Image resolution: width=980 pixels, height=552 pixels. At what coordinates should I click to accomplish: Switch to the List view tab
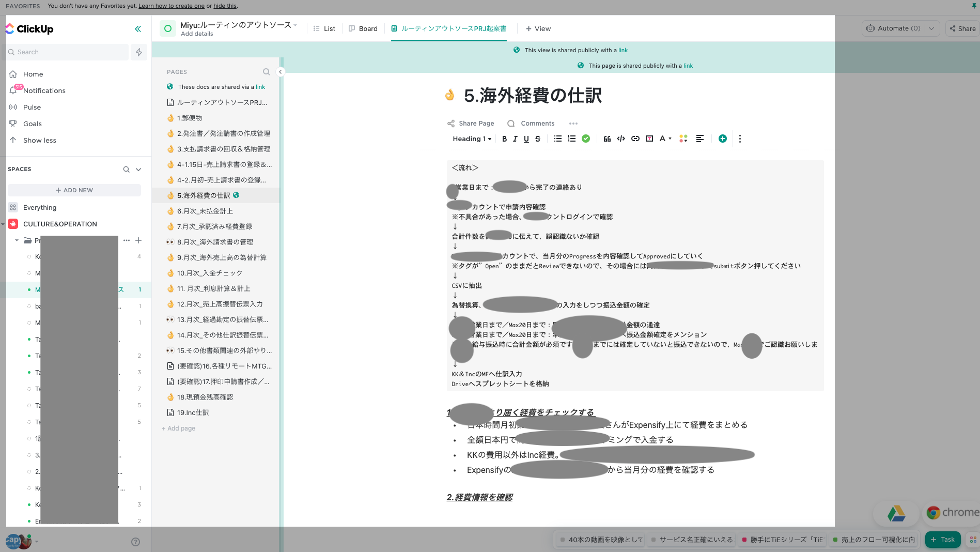(x=324, y=28)
